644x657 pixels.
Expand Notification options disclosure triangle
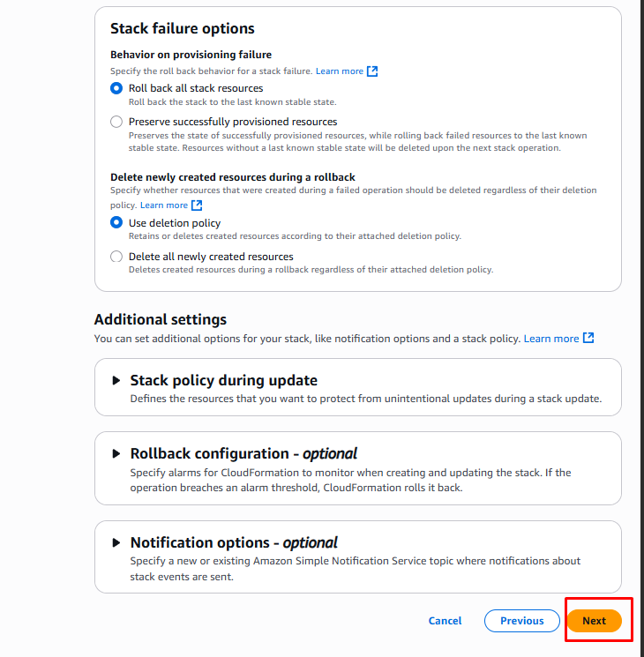116,543
